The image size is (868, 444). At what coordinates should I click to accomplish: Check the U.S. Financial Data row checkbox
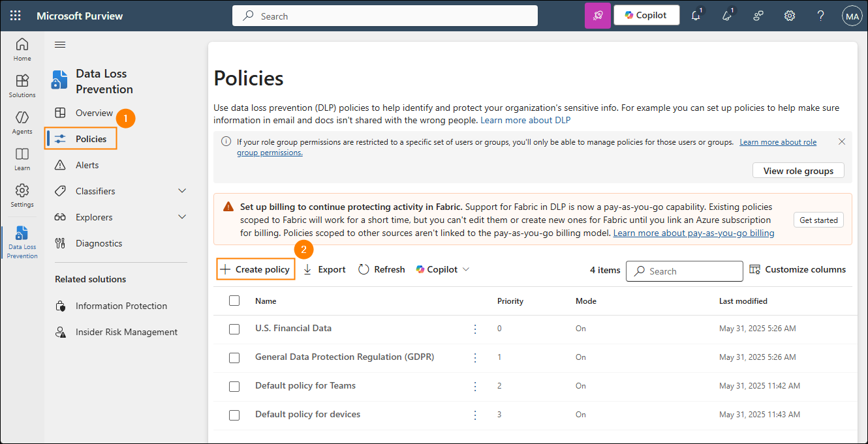(234, 329)
